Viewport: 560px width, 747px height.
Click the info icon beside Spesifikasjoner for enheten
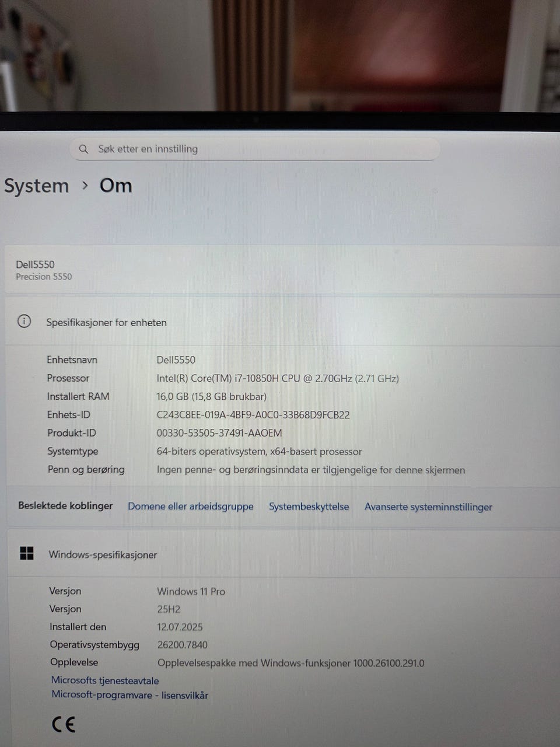(x=24, y=321)
